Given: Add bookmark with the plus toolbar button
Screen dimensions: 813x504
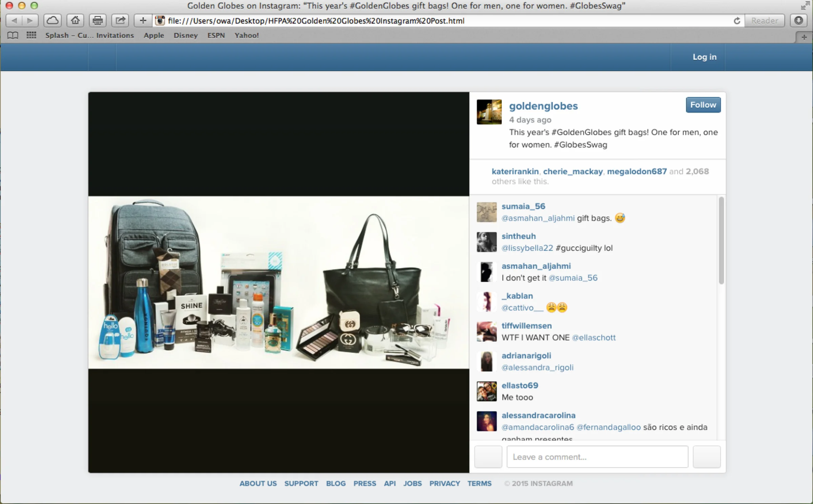Looking at the screenshot, I should [x=143, y=21].
